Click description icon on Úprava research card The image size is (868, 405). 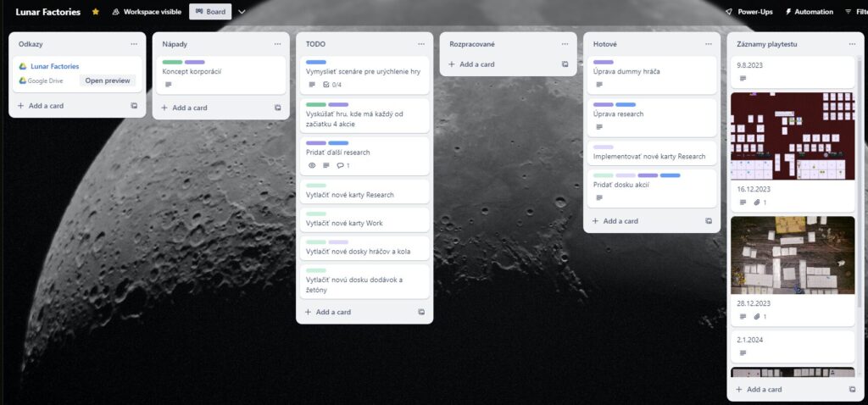click(599, 127)
